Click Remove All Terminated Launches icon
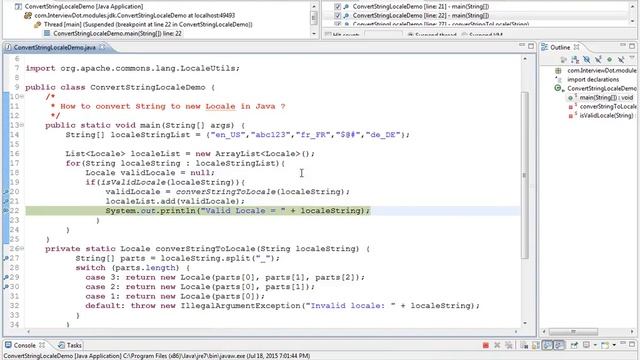Screen dimensions: 640x360 click(x=509, y=345)
